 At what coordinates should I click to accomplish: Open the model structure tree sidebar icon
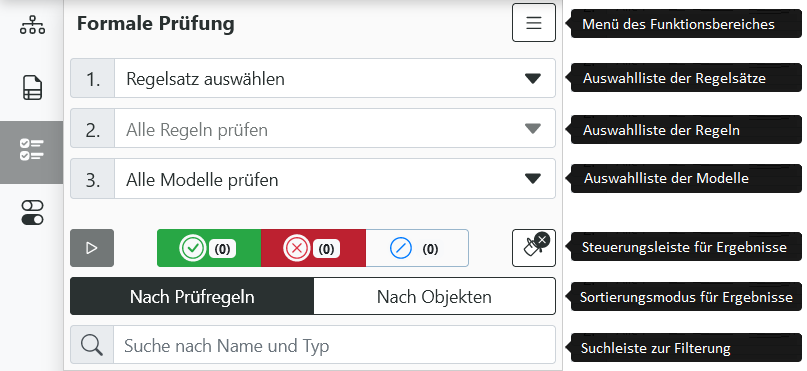32,25
